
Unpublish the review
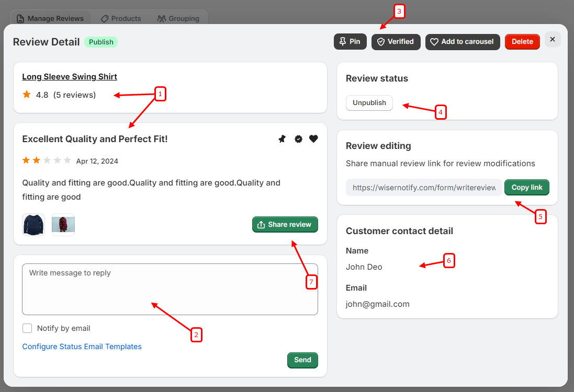[x=369, y=103]
